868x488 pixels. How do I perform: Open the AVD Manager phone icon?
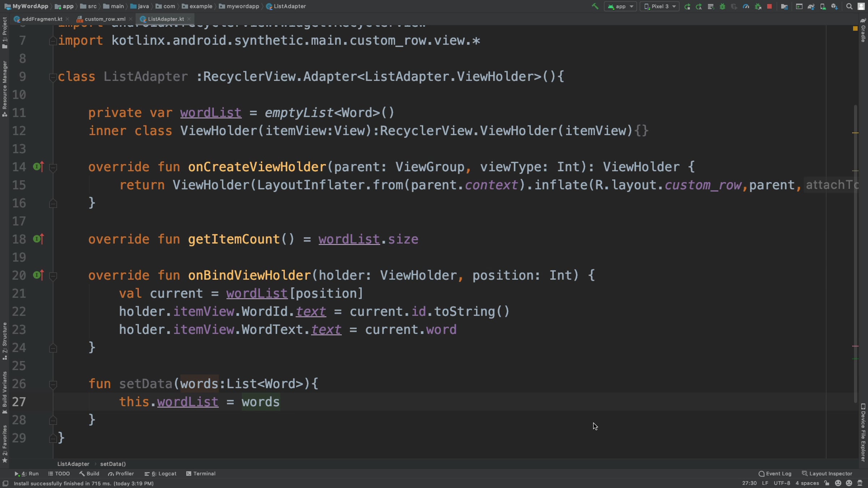tap(823, 6)
